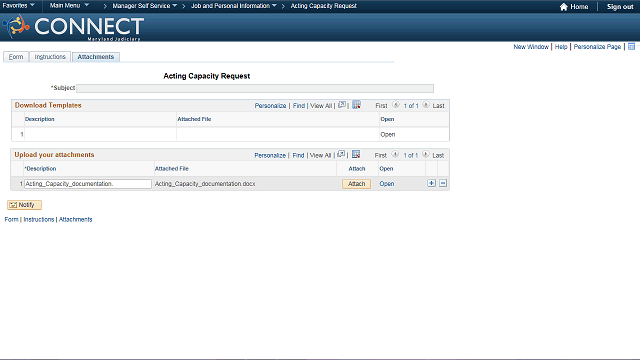Click Upload your attachments heading
The image size is (640, 360).
[54, 155]
